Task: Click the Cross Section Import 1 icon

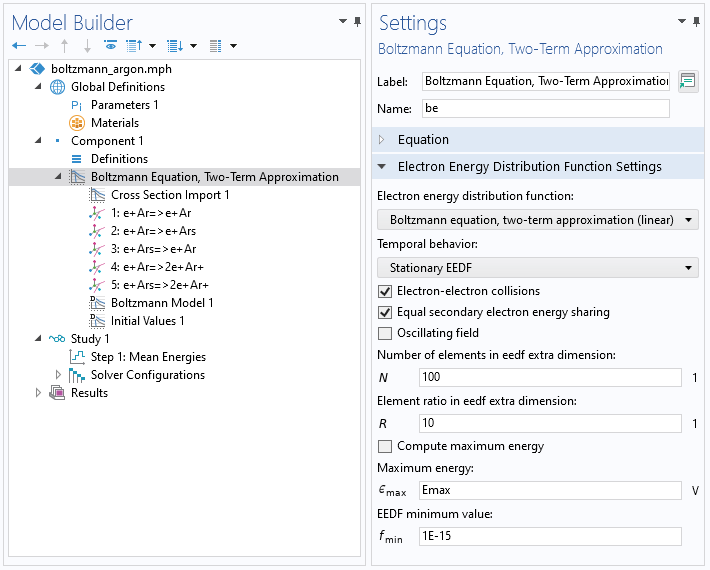Action: [x=97, y=195]
